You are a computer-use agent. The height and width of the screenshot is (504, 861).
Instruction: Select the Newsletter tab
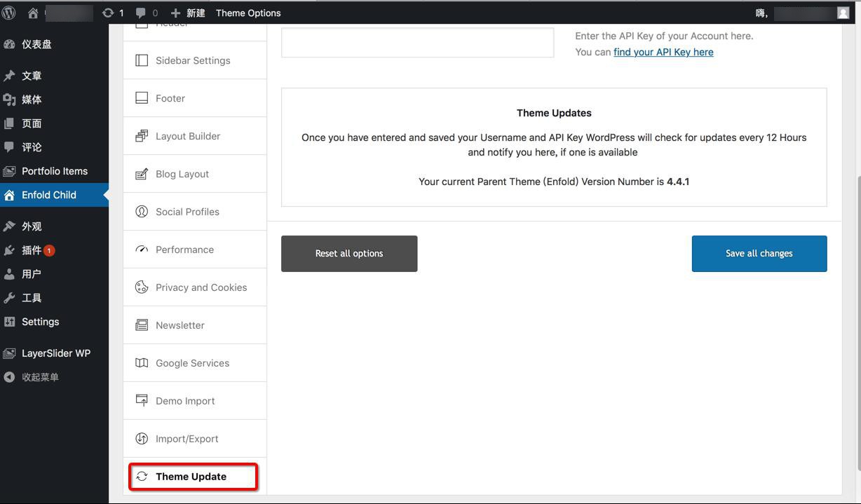(x=195, y=325)
